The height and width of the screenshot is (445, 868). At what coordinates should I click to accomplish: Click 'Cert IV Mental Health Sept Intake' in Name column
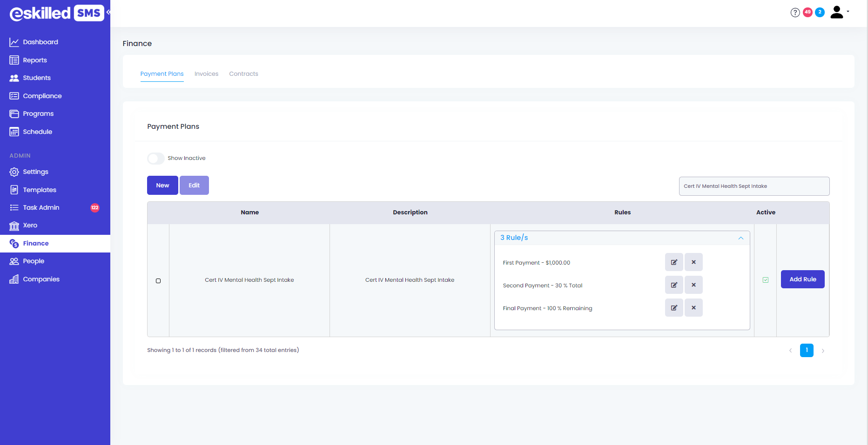click(x=249, y=280)
